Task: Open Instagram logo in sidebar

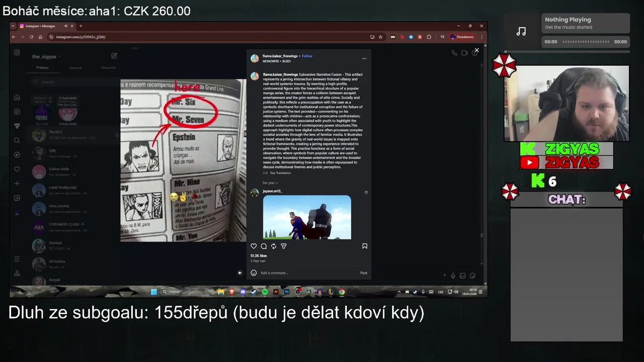Action: pos(17,52)
